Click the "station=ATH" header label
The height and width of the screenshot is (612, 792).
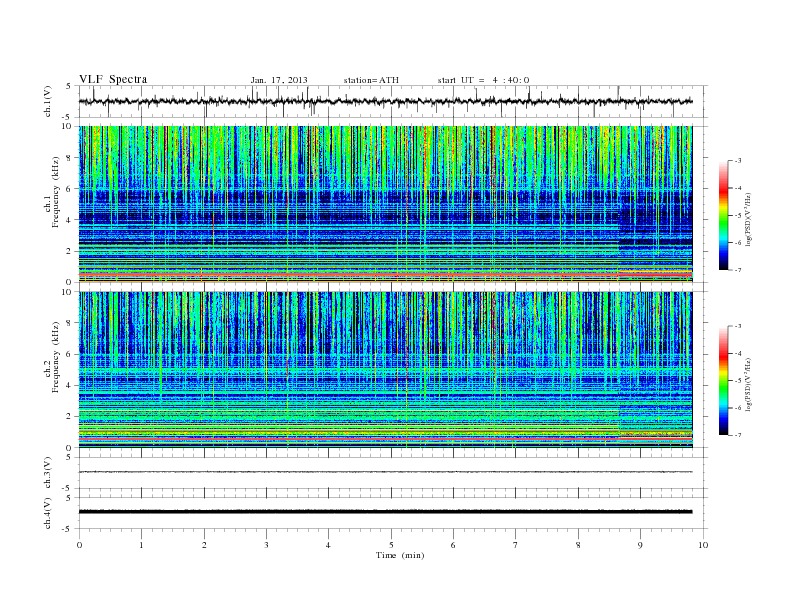371,80
